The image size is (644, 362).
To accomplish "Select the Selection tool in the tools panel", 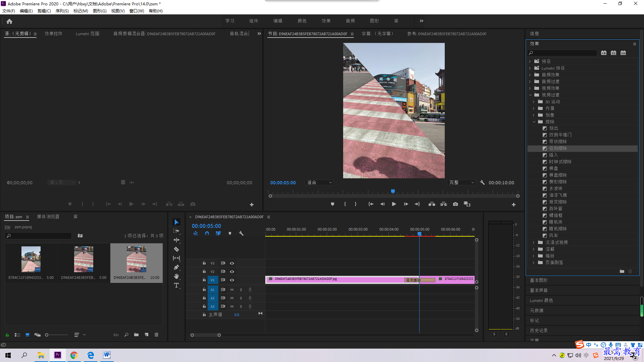I will point(176,222).
